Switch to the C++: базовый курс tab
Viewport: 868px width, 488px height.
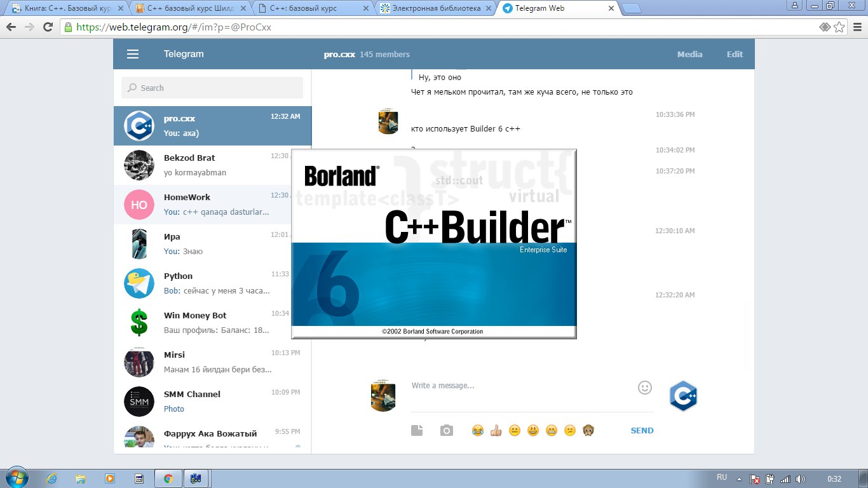click(x=310, y=9)
